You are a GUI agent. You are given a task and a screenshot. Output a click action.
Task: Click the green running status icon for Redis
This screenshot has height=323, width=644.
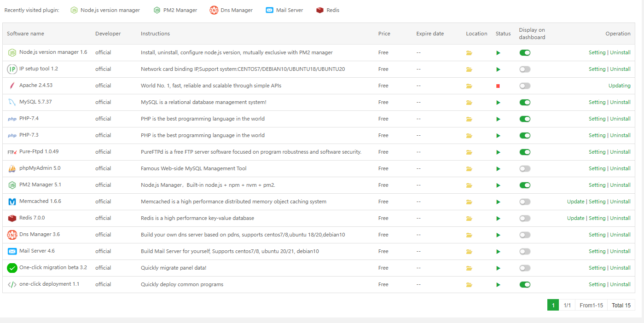498,219
